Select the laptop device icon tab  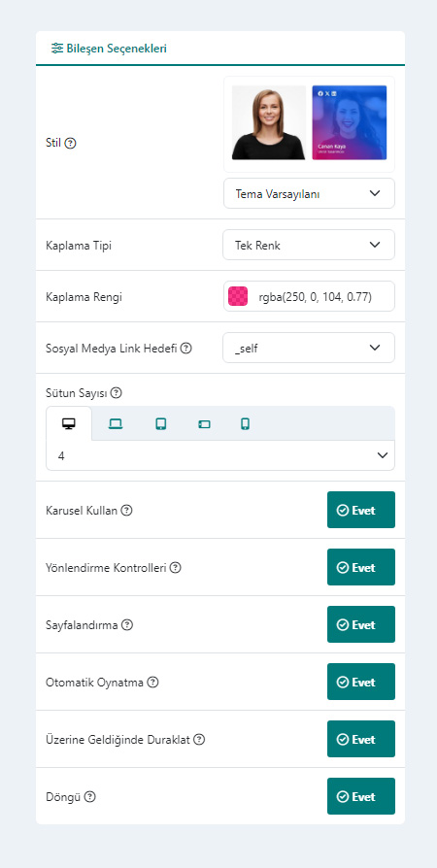116,424
